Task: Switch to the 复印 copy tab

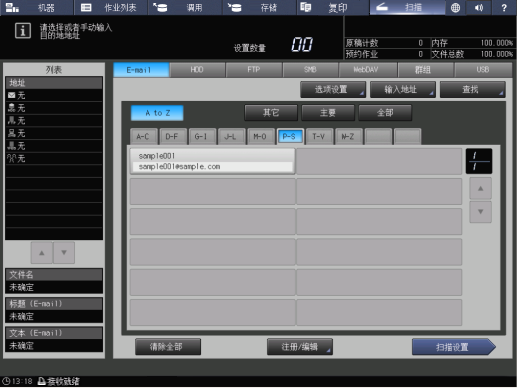Action: click(333, 7)
